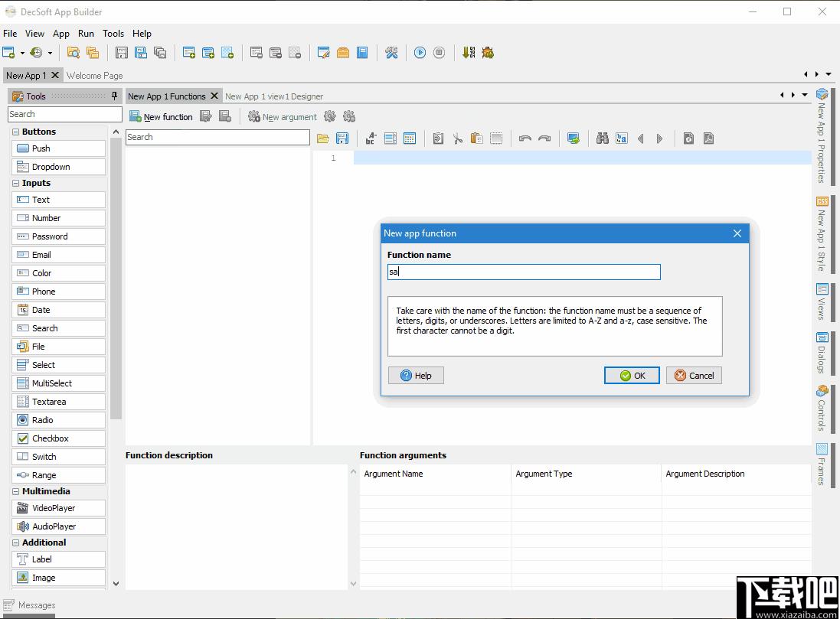This screenshot has width=840, height=619.
Task: Click the find previous left arrow
Action: coord(641,138)
